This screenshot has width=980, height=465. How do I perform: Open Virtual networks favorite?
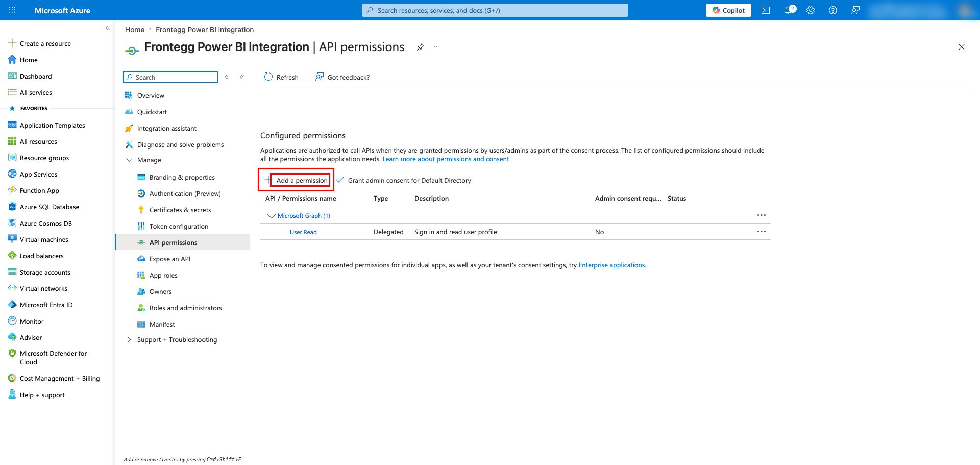tap(43, 288)
